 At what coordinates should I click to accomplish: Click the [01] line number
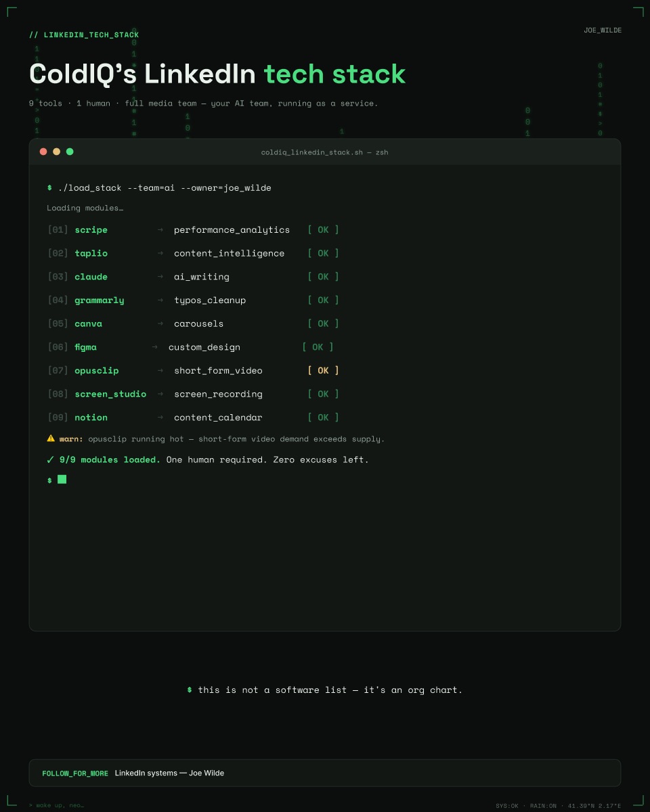coord(58,230)
